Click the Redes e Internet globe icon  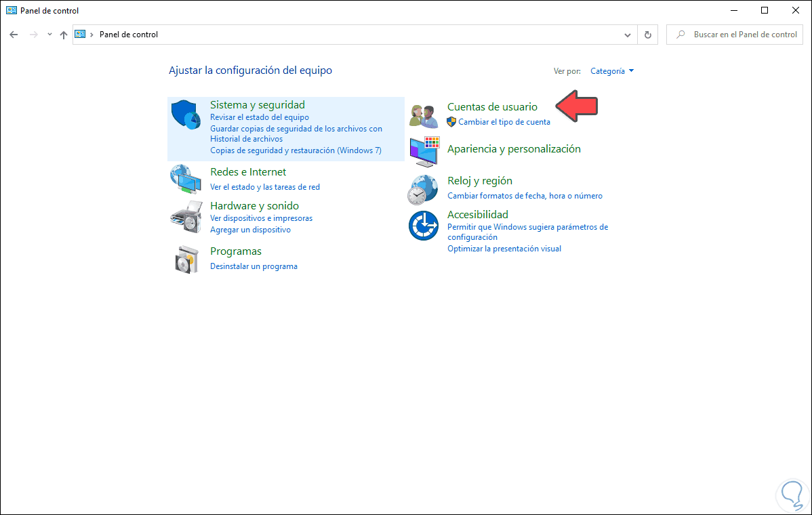tap(186, 179)
